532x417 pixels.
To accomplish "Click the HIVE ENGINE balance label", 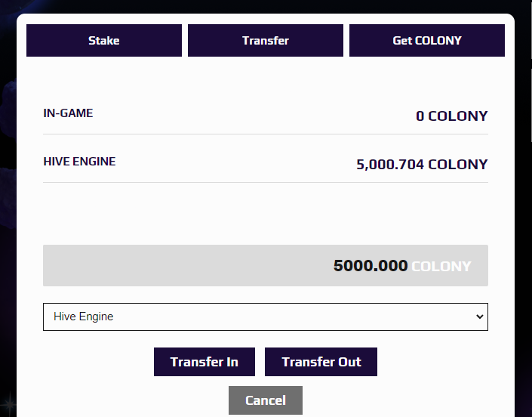I will 80,161.
